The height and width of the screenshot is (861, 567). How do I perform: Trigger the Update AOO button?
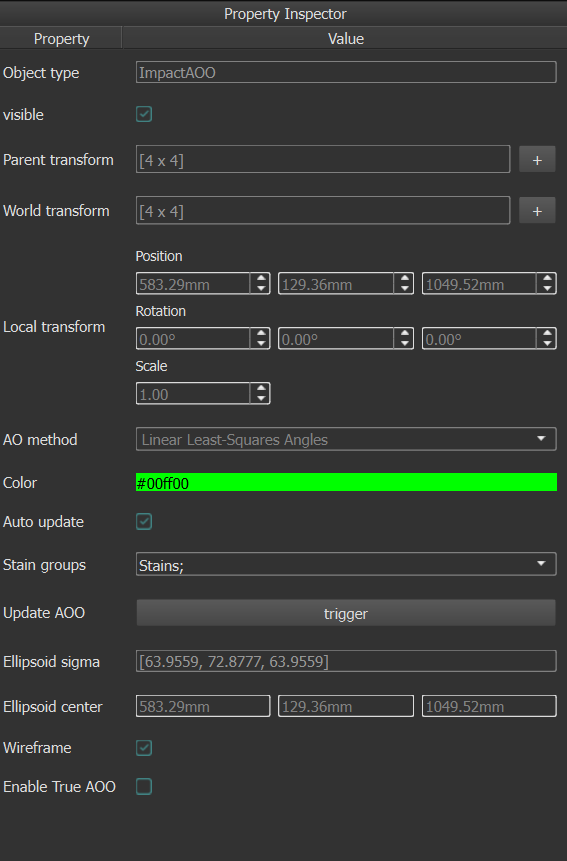(x=346, y=613)
